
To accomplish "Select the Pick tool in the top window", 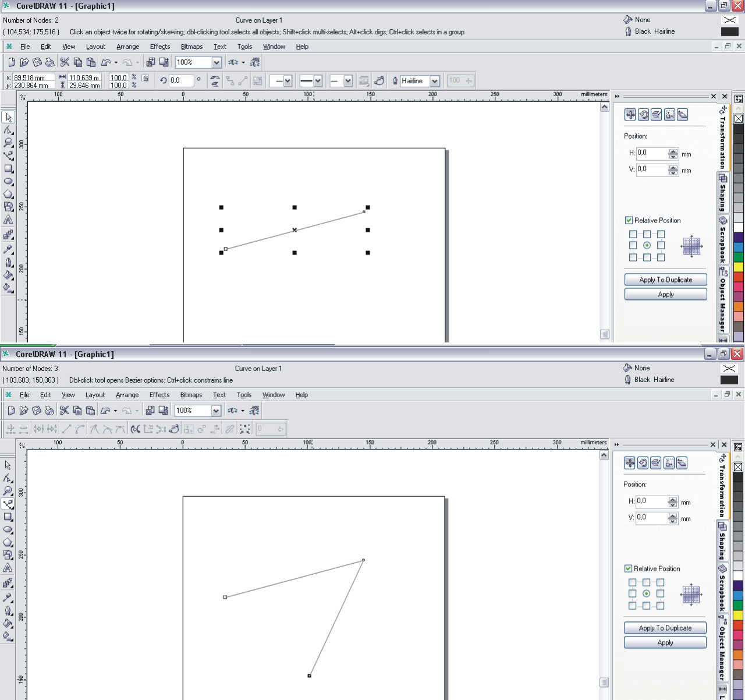I will tap(8, 117).
